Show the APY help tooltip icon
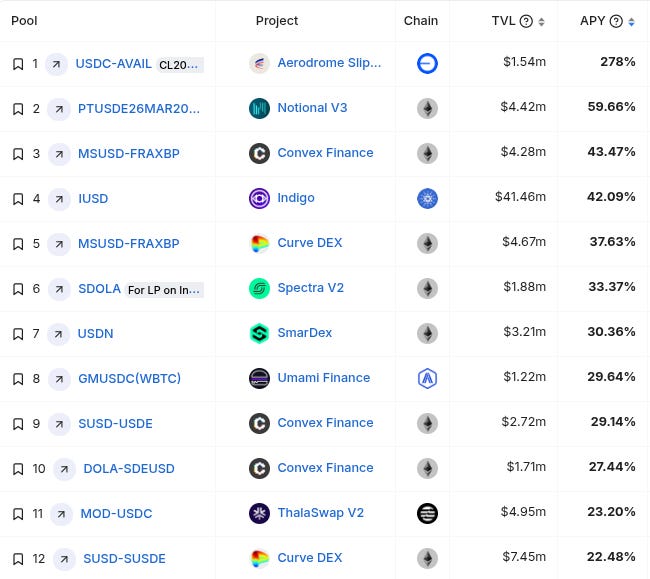650x579 pixels. point(616,21)
